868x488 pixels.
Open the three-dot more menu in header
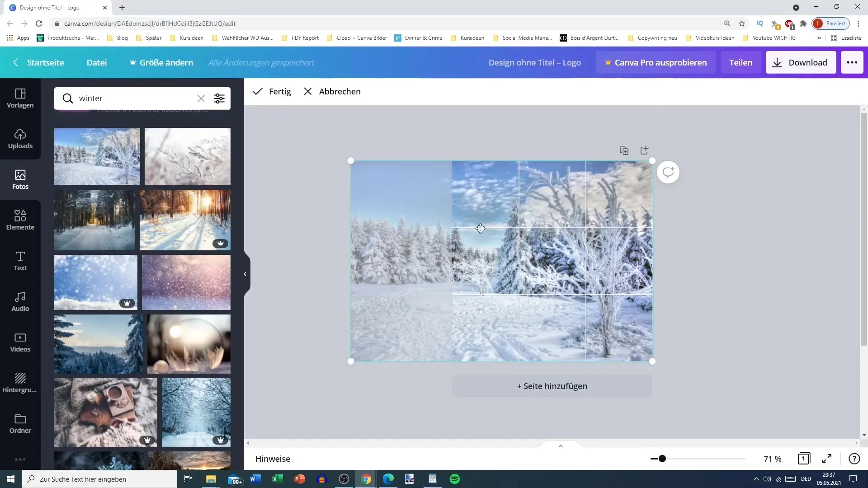(852, 62)
